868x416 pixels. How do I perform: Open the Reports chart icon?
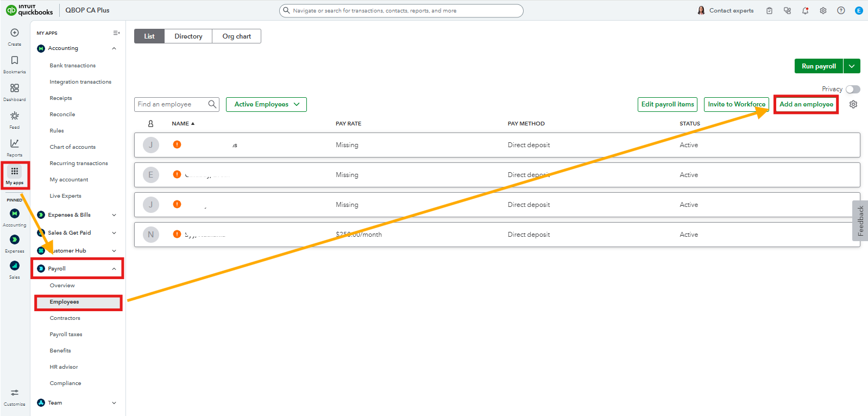(15, 144)
